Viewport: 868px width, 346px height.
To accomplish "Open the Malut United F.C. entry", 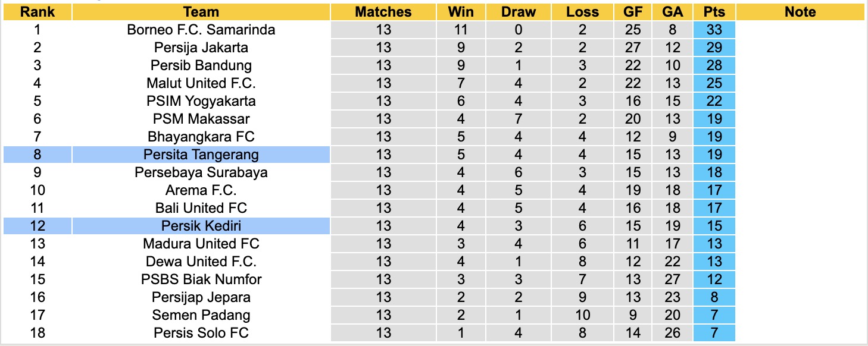I will [x=201, y=83].
